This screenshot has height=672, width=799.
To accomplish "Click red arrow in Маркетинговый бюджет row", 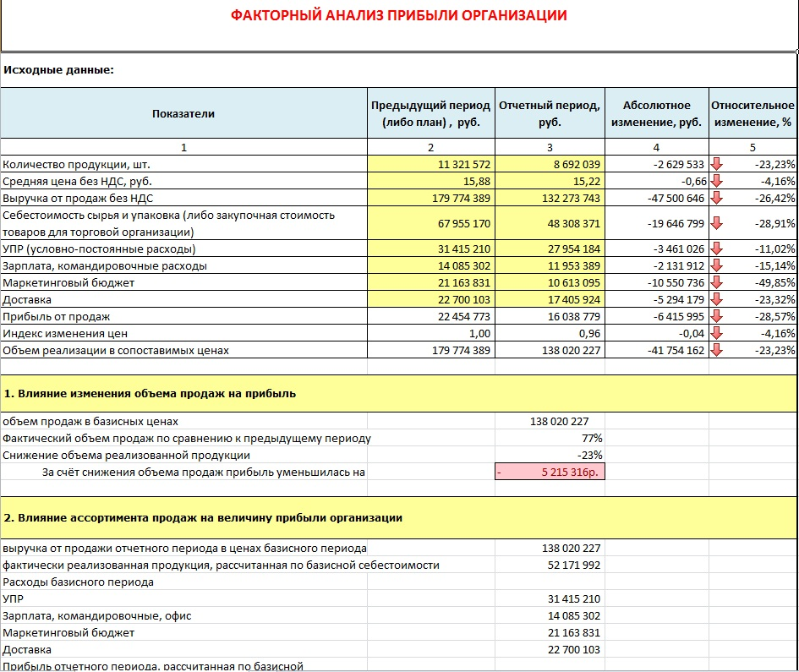I will click(716, 282).
